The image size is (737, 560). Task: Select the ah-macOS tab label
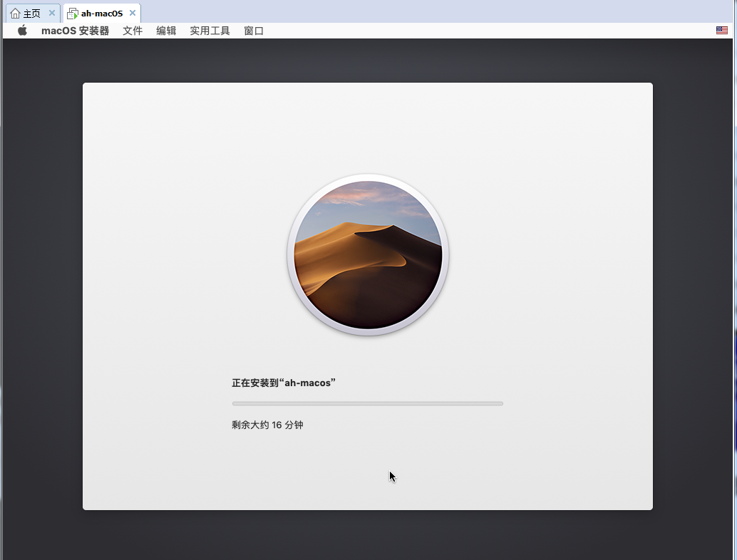tap(102, 14)
